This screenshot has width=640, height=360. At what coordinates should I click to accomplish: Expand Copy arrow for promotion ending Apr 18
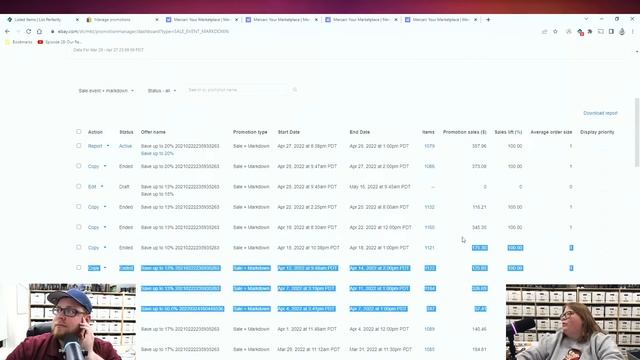105,248
